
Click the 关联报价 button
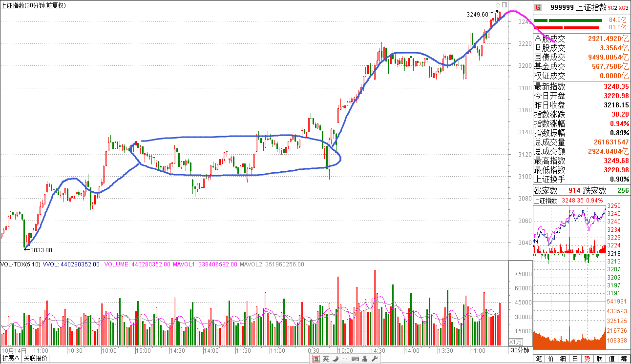36,359
